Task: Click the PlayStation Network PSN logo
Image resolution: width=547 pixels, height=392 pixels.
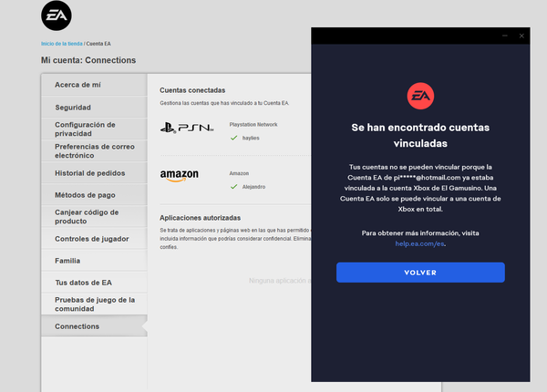Action: click(185, 129)
